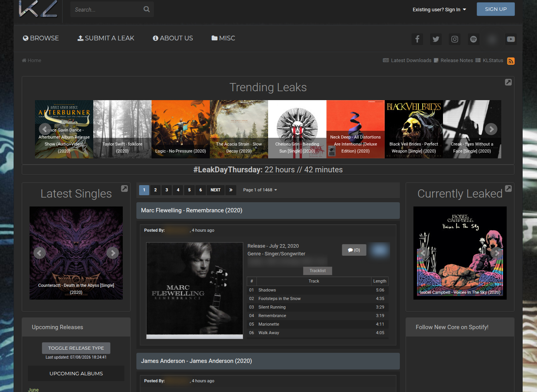Open the Misc menu
537x392 pixels.
tap(223, 38)
